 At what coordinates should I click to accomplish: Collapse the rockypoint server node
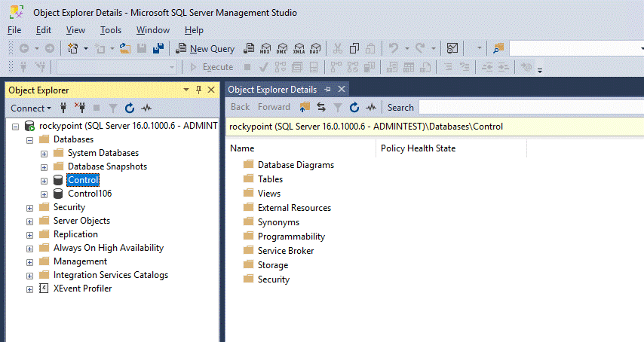tap(16, 127)
